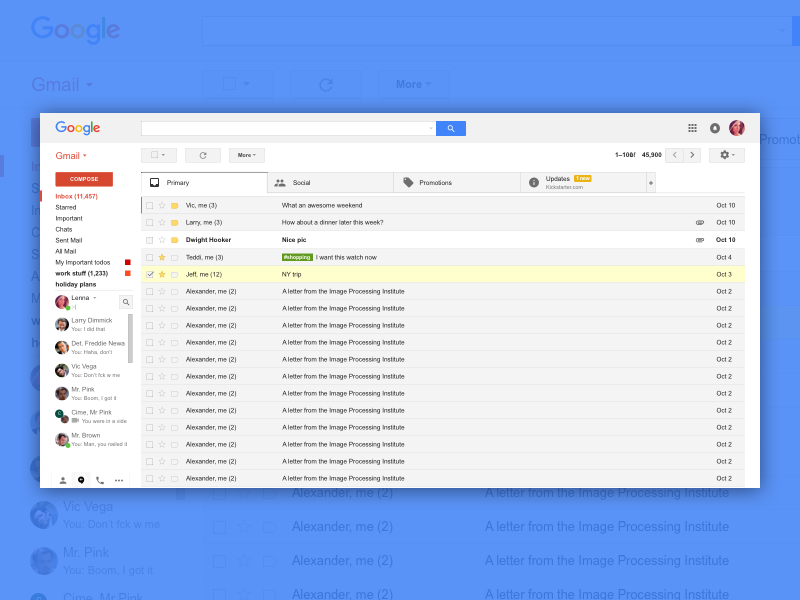Select the checkbox on Vic's weekend email
This screenshot has height=600, width=800.
(150, 205)
